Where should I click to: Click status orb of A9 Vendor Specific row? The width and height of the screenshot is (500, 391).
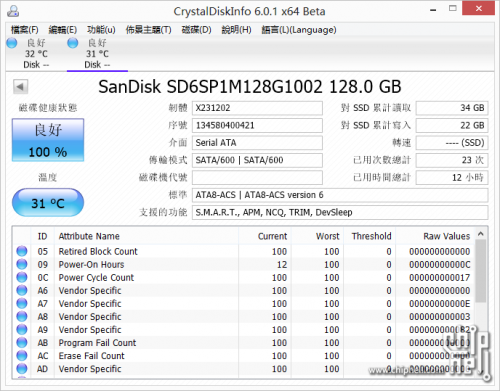pyautogui.click(x=22, y=329)
